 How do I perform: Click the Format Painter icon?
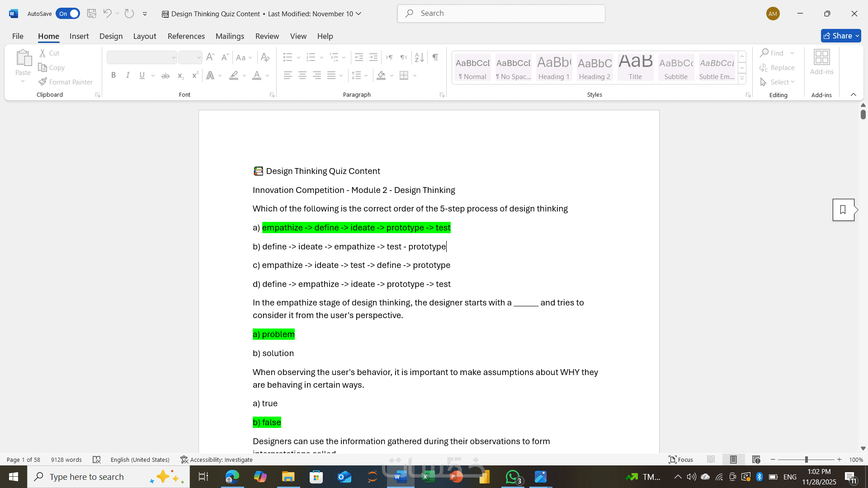(x=43, y=82)
